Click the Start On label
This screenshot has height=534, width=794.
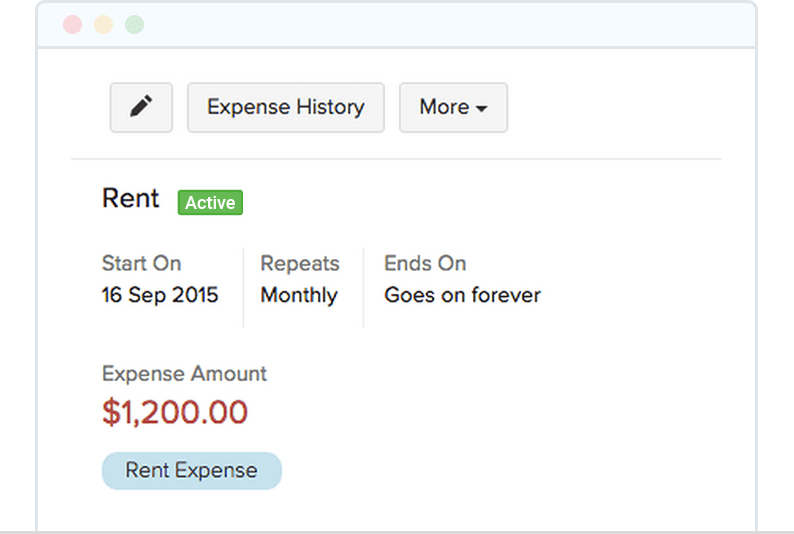(141, 264)
